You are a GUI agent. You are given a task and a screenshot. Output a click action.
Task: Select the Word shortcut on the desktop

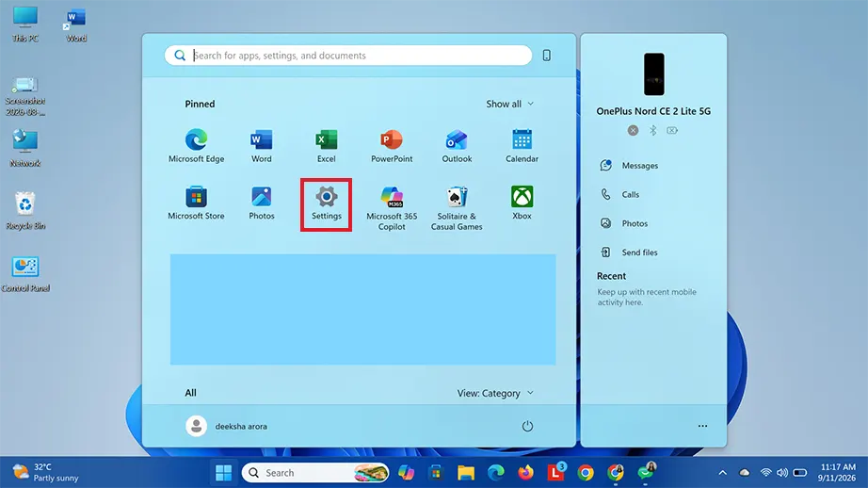pyautogui.click(x=76, y=24)
